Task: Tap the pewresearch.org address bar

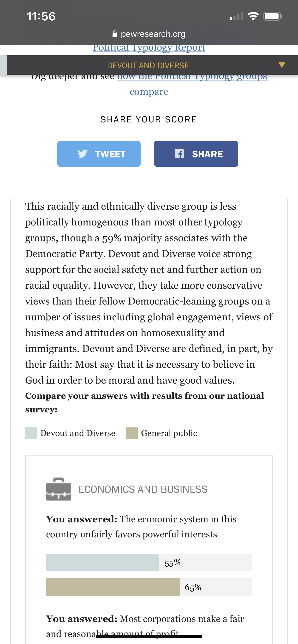Action: 149,34
